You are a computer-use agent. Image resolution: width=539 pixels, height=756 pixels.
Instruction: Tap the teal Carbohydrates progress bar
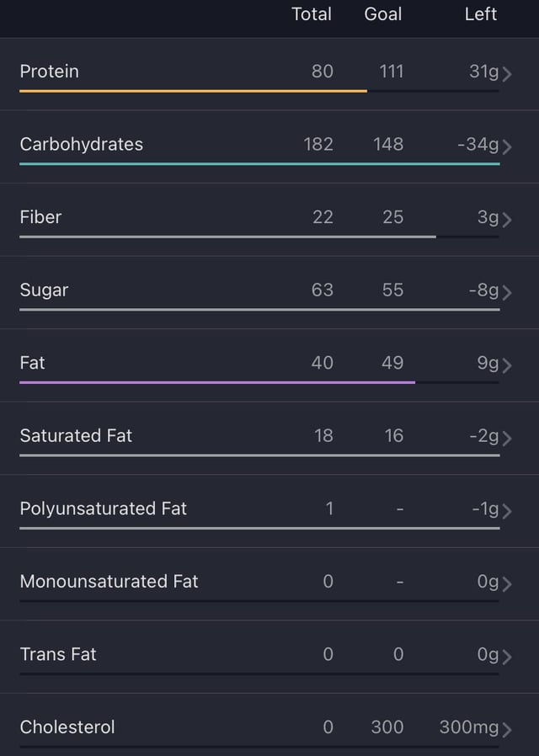coord(260,164)
